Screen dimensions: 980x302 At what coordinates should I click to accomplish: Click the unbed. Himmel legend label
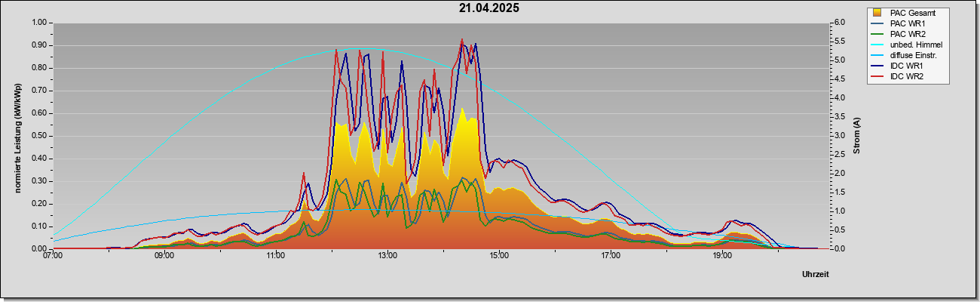point(917,45)
